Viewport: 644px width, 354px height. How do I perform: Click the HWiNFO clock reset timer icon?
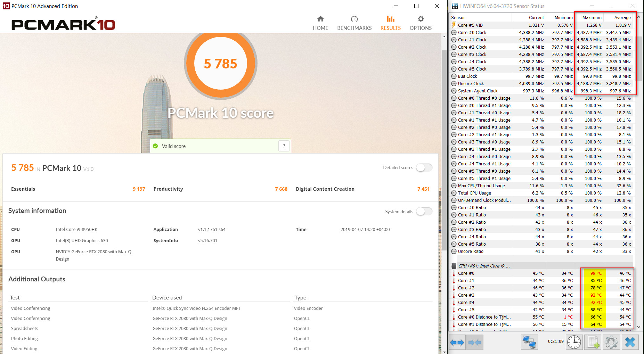(x=574, y=342)
